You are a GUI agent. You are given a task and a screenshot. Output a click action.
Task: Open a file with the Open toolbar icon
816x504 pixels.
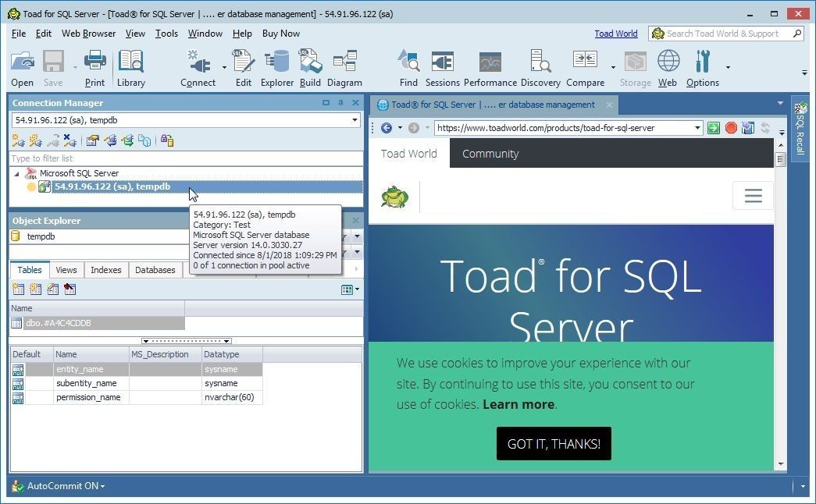pos(23,68)
